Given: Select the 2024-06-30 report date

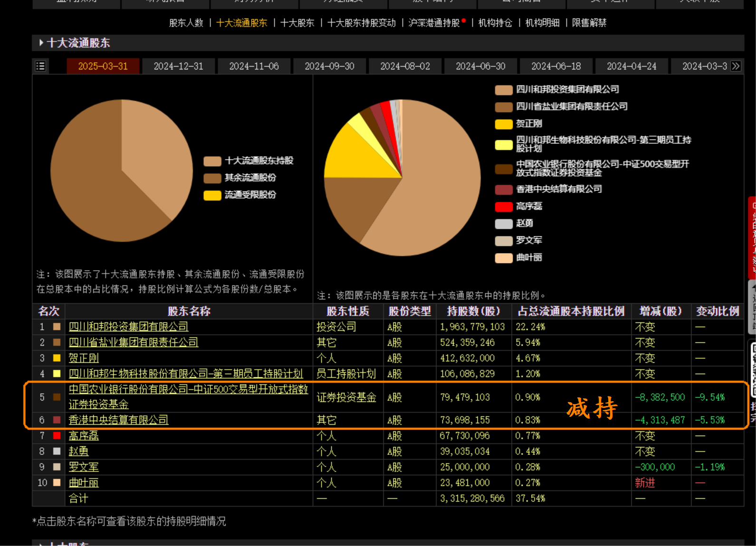Looking at the screenshot, I should coord(481,66).
